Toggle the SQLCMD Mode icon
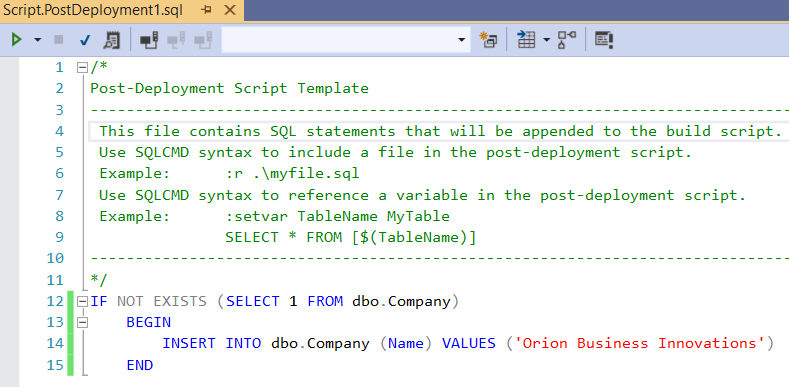The height and width of the screenshot is (387, 789). (604, 40)
